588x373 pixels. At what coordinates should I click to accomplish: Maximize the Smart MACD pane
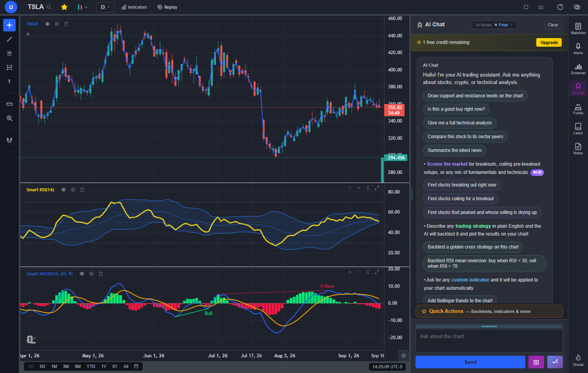[377, 272]
